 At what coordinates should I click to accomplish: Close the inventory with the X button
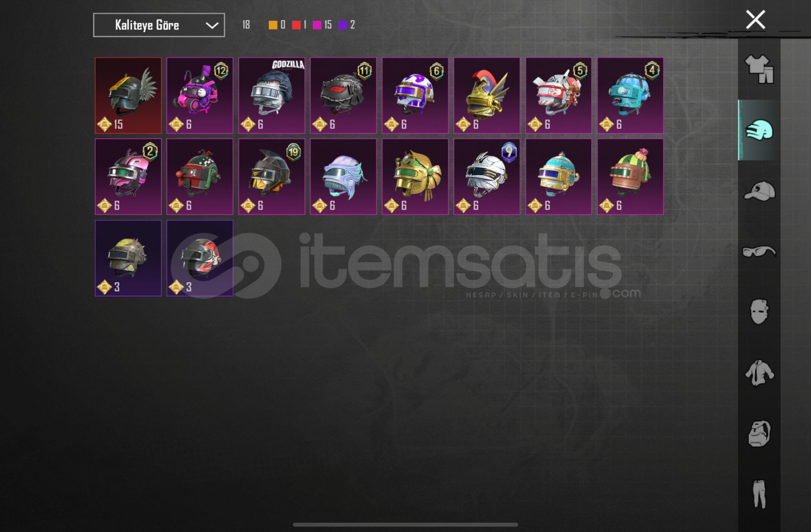coord(755,20)
